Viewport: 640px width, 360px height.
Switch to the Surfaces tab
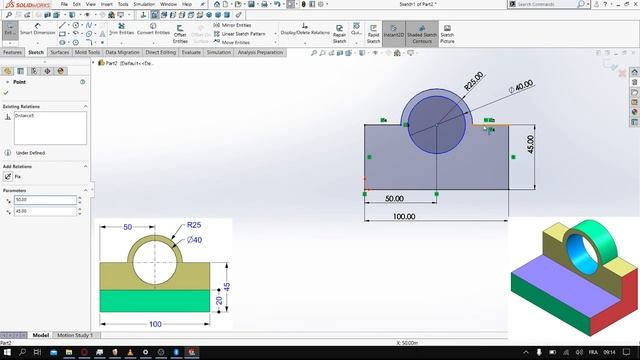[x=60, y=52]
